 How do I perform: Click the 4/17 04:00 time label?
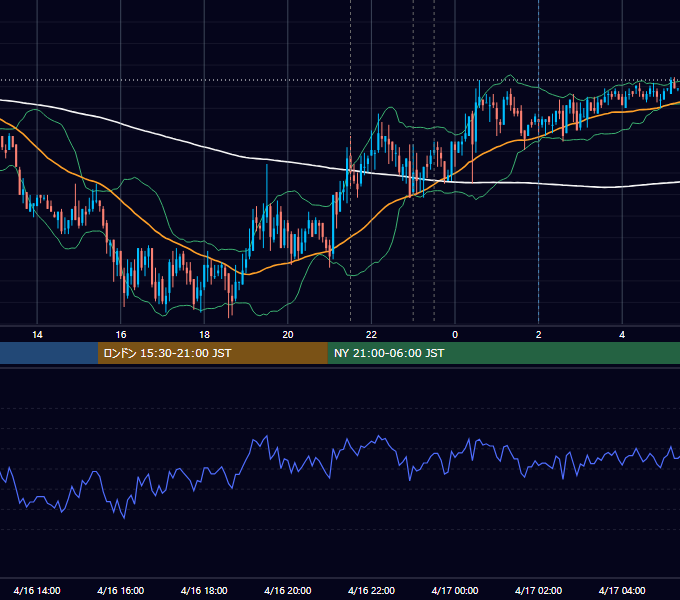(x=622, y=590)
